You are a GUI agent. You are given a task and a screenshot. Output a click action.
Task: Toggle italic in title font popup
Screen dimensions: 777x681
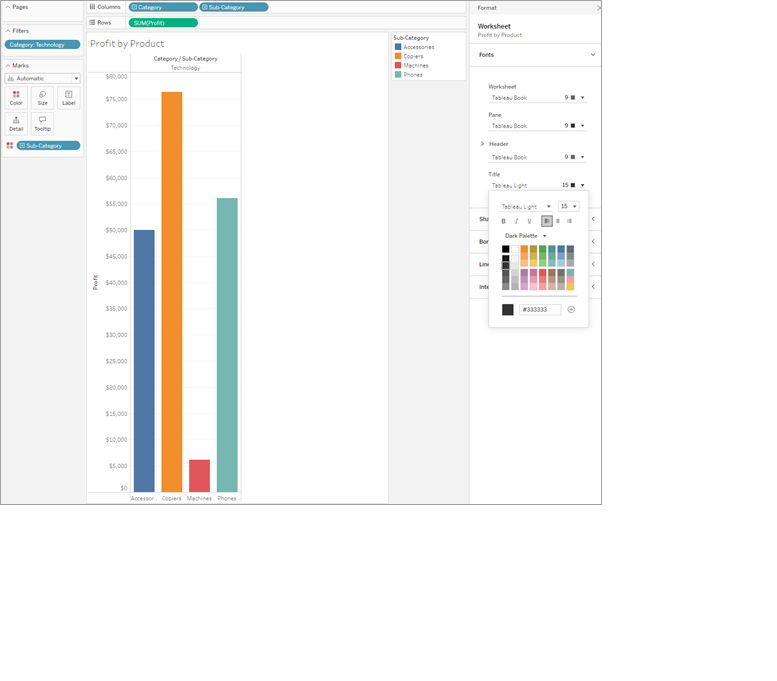click(516, 221)
